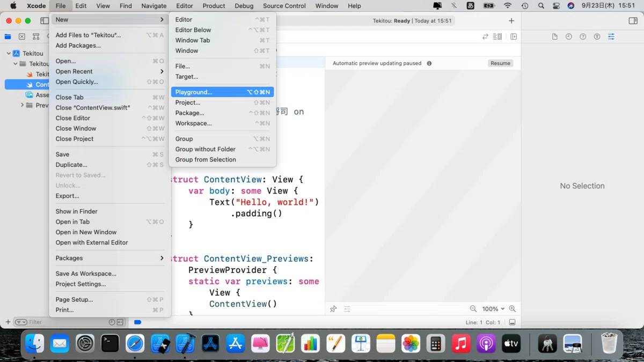Select Group without Folder
Viewport: 644px width, 362px height.
222,149
